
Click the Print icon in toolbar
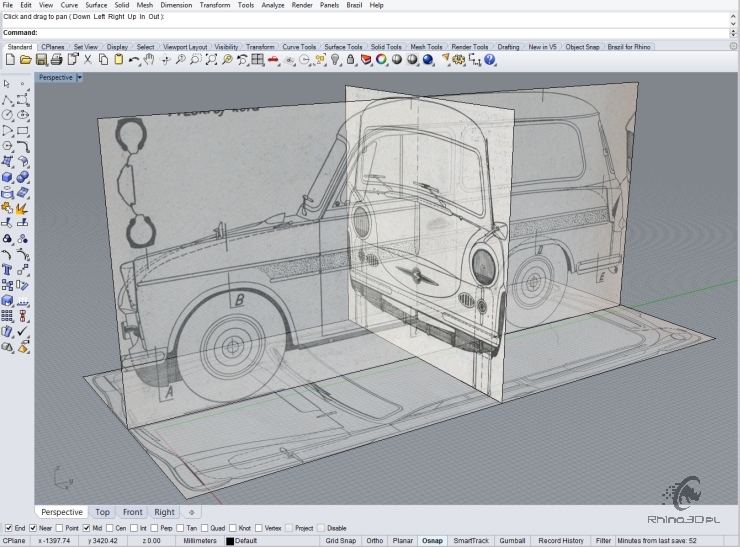click(56, 60)
